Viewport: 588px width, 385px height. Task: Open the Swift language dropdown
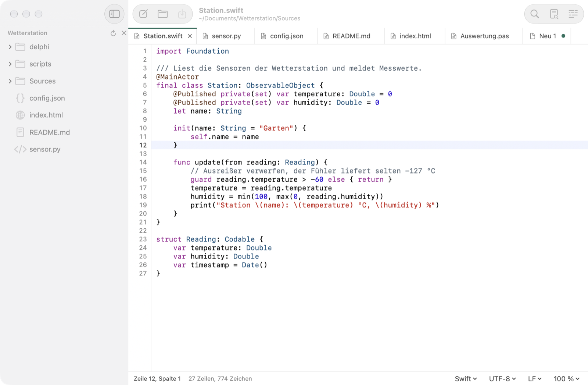[466, 379]
